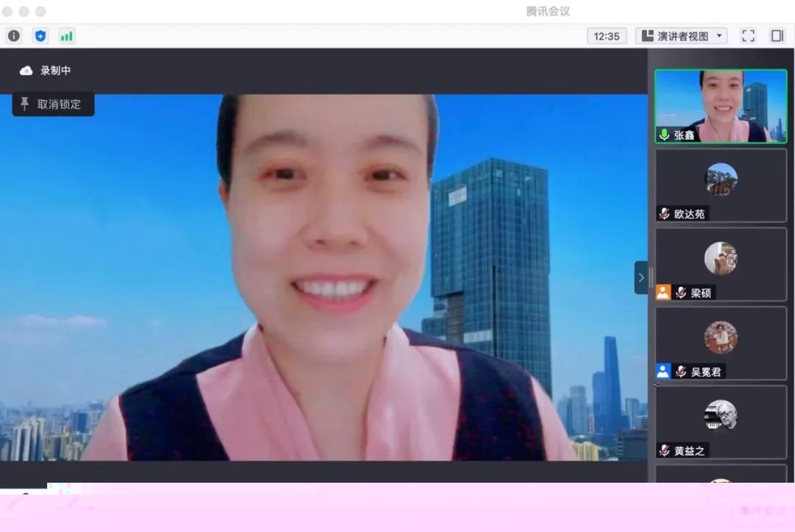Screen dimensions: 795x532
Task: Click the 12:35 meeting timer
Action: pos(607,36)
